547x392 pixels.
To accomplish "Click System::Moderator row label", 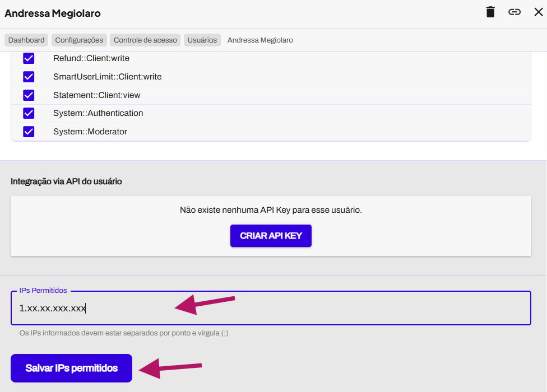I will [90, 132].
